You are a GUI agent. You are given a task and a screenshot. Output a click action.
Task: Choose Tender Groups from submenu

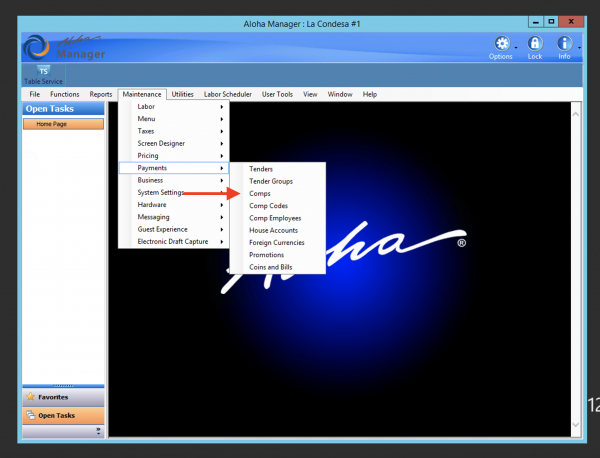point(278,181)
